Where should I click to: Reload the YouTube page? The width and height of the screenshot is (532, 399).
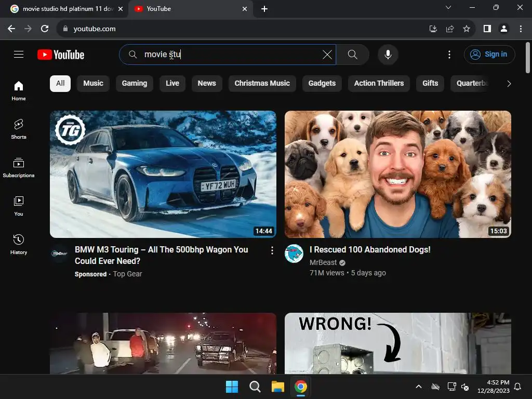(45, 29)
